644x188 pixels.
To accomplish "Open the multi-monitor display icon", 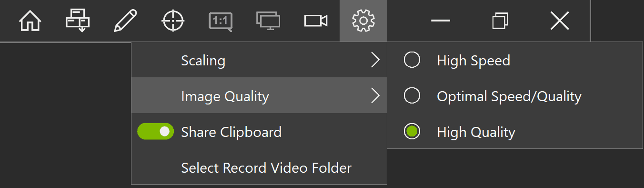I will [x=268, y=21].
